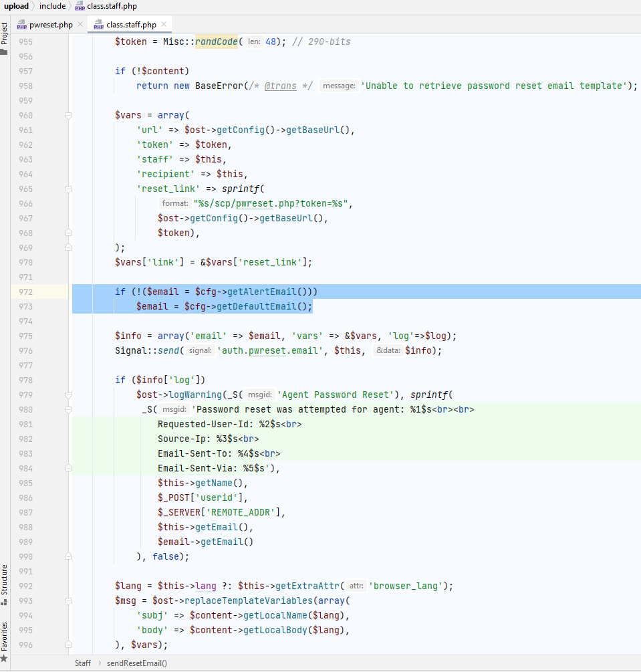The height and width of the screenshot is (672, 641).
Task: Toggle fold end marker at line 968
Action: [68, 233]
